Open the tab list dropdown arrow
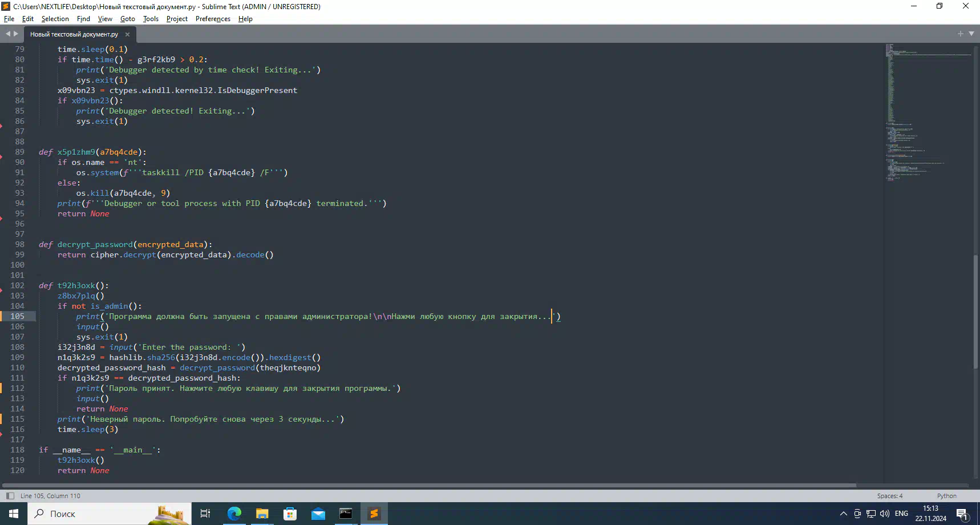This screenshot has height=525, width=980. 971,34
